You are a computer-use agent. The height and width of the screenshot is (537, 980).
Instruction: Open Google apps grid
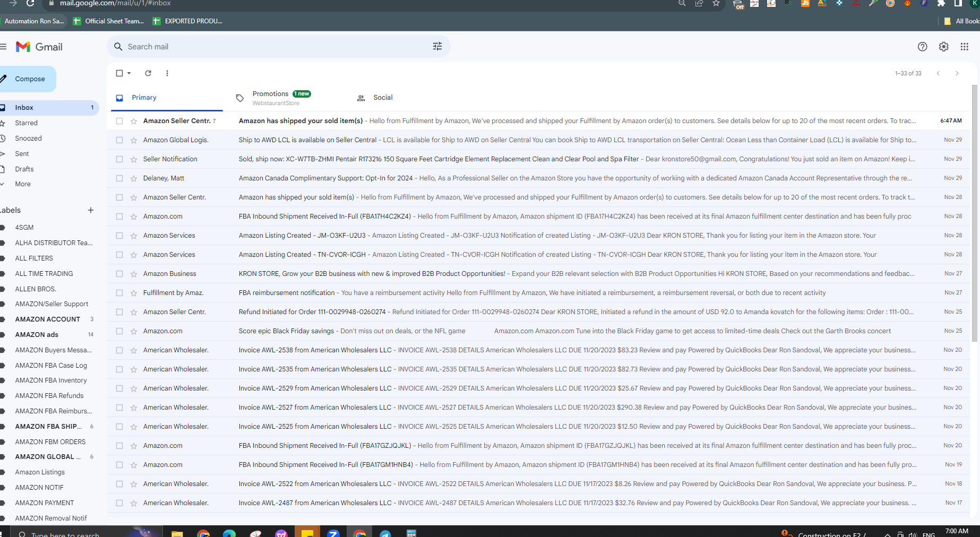[965, 47]
